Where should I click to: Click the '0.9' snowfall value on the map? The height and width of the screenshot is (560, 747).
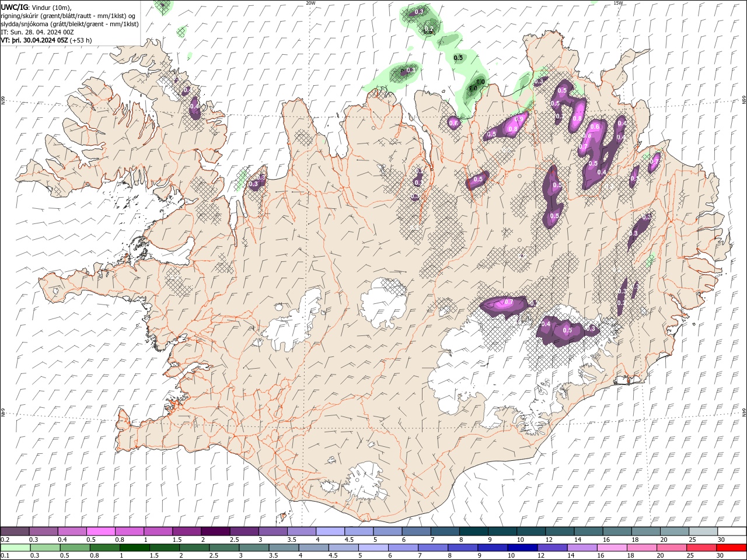[518, 119]
